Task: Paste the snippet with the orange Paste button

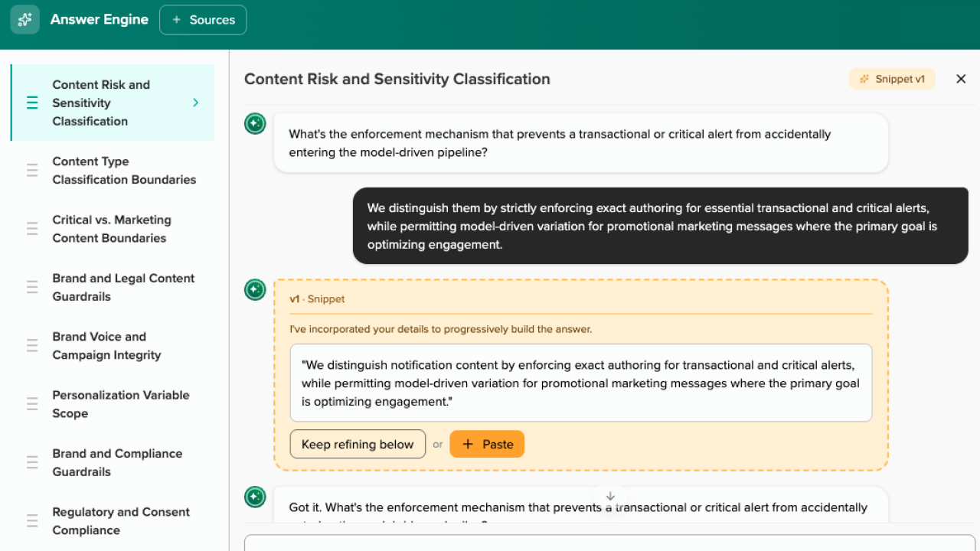Action: click(487, 444)
